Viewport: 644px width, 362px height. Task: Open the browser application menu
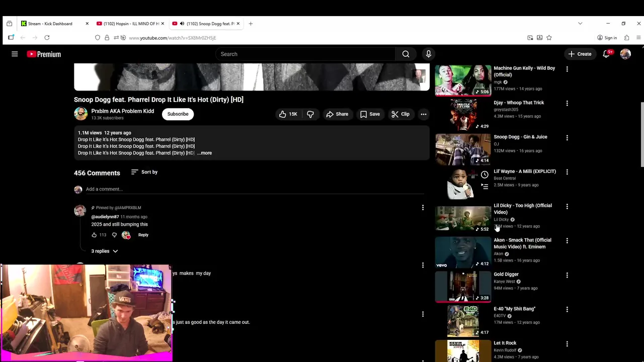[638, 38]
